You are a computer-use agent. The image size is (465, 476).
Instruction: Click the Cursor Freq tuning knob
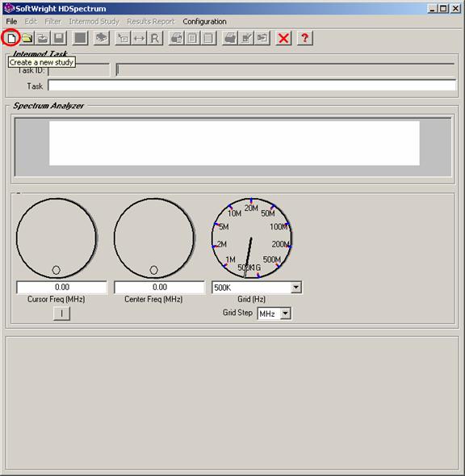57,238
